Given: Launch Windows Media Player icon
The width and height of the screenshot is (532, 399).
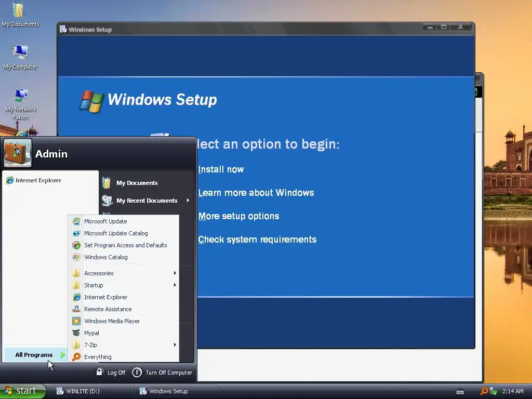Looking at the screenshot, I should 76,321.
